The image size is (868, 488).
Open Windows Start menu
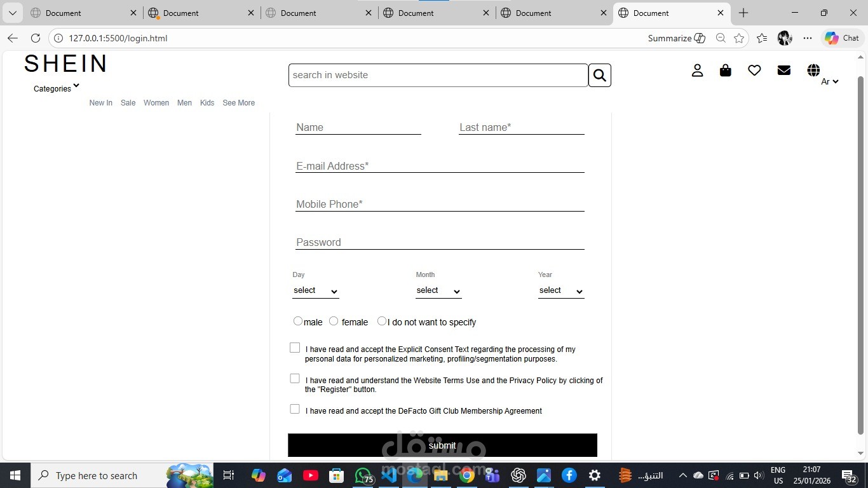(x=15, y=475)
